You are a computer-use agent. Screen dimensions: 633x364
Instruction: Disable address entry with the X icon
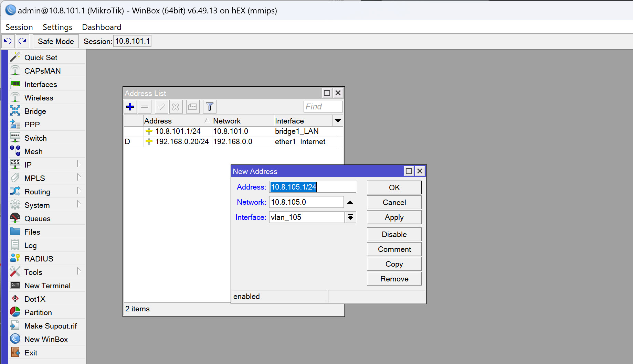pyautogui.click(x=176, y=107)
